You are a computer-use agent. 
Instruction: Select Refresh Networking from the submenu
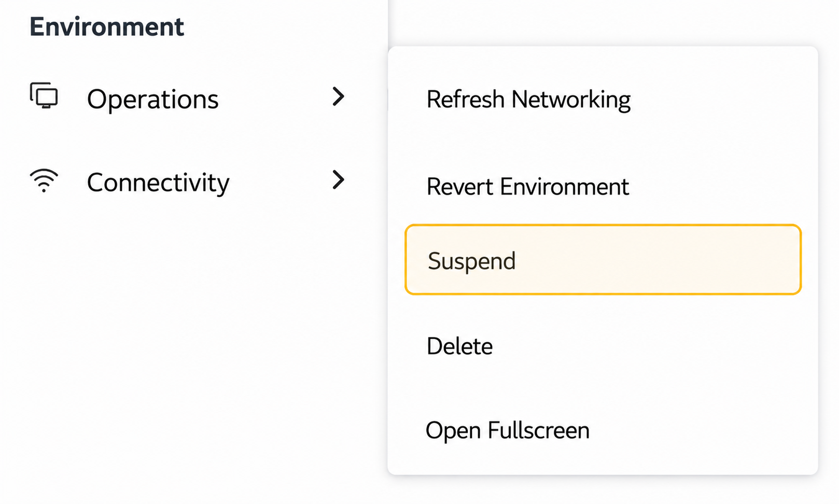(528, 100)
